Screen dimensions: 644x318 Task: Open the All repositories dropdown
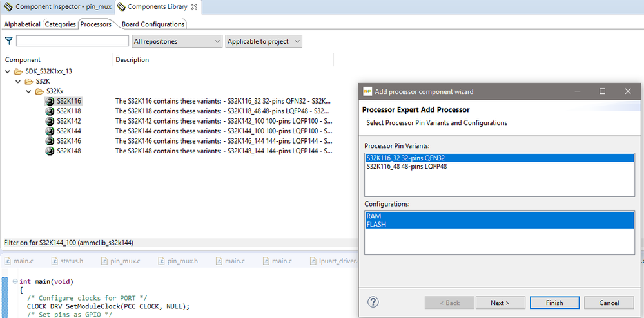pos(177,41)
